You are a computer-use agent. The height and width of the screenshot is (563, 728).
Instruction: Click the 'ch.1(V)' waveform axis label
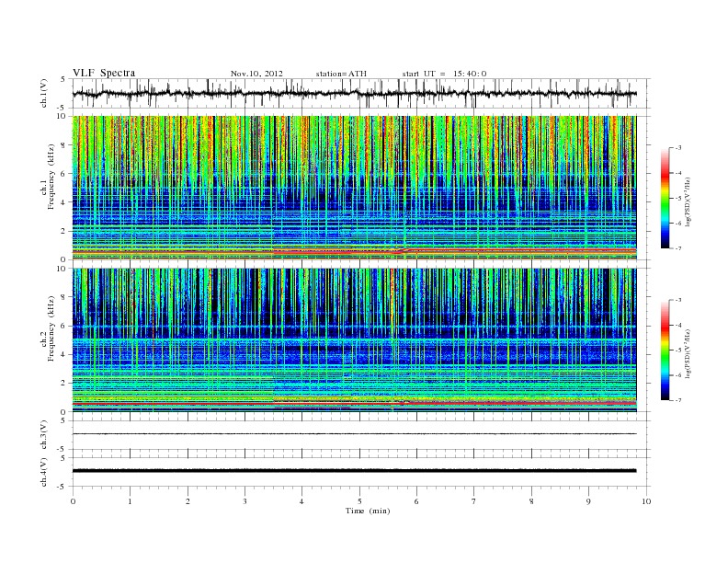click(44, 93)
